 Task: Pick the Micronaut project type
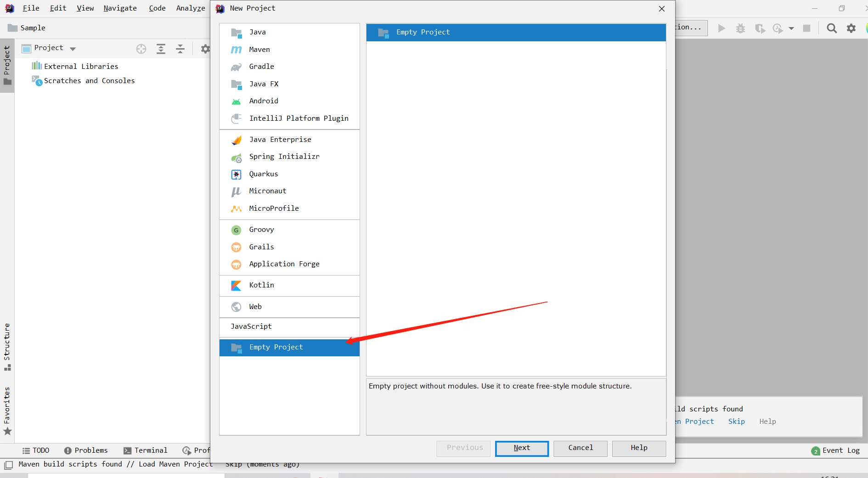289,191
